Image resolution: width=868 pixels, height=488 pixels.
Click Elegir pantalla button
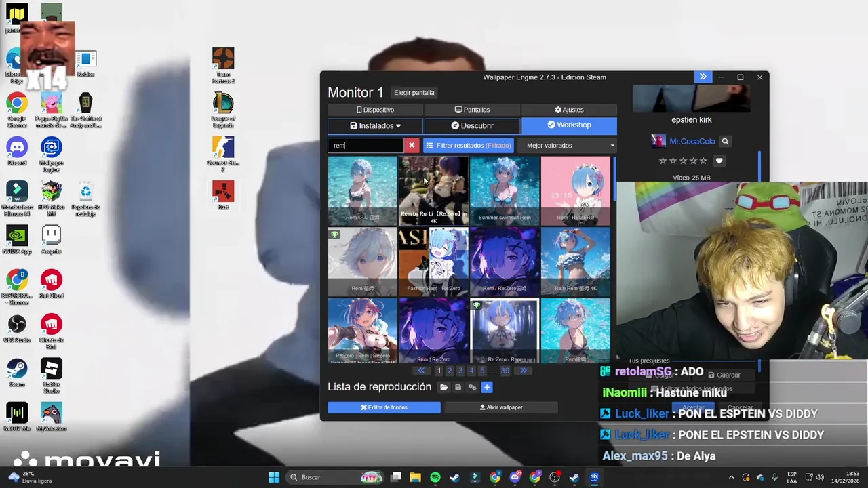click(414, 93)
